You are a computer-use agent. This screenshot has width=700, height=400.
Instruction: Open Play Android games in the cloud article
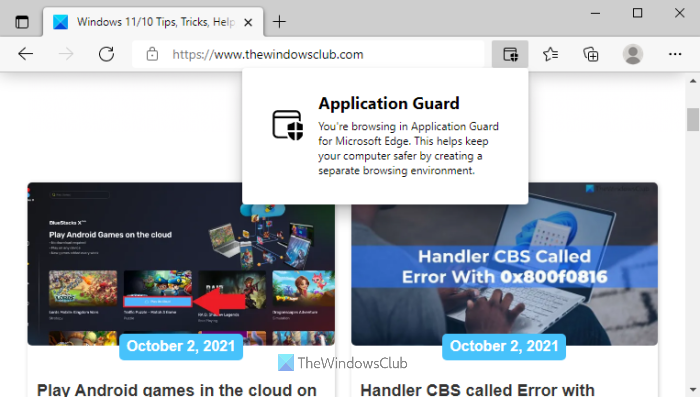(177, 390)
